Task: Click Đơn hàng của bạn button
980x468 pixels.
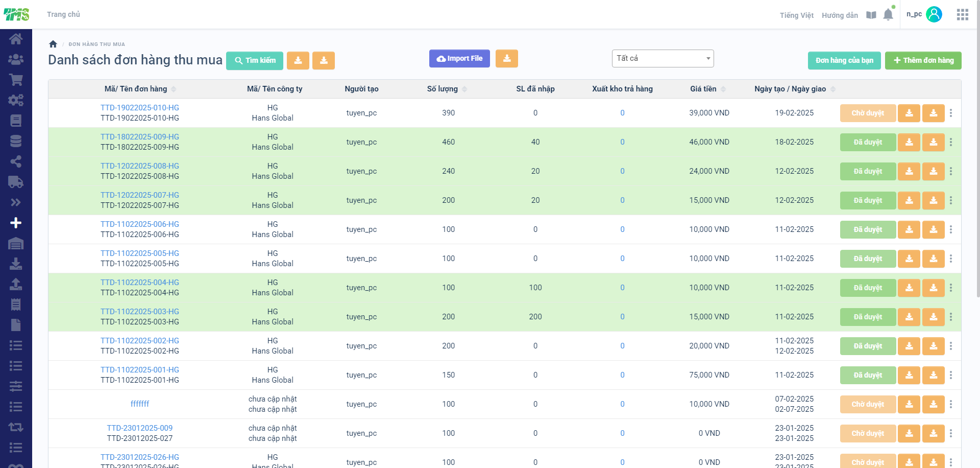Action: pos(844,60)
